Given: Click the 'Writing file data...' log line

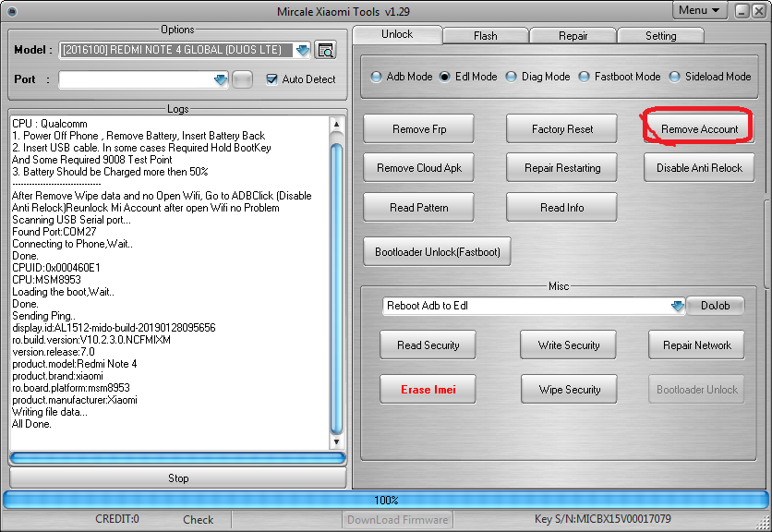Looking at the screenshot, I should [50, 412].
